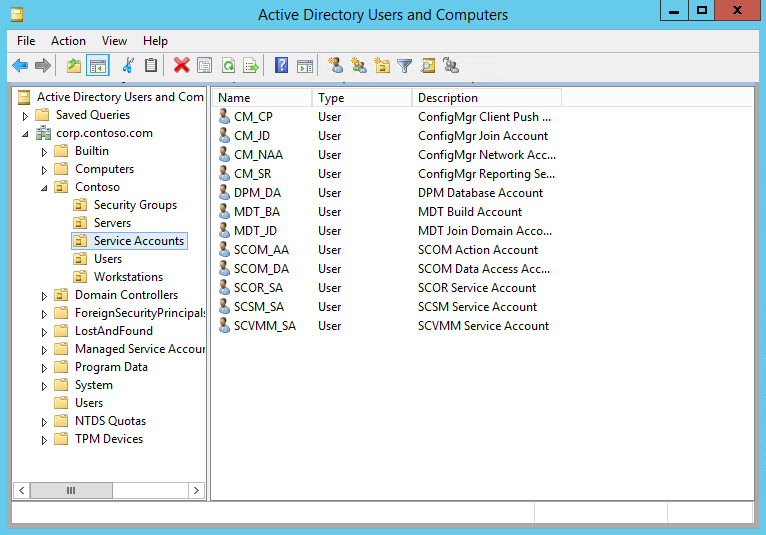Expand the Saved Queries tree node

tap(26, 116)
